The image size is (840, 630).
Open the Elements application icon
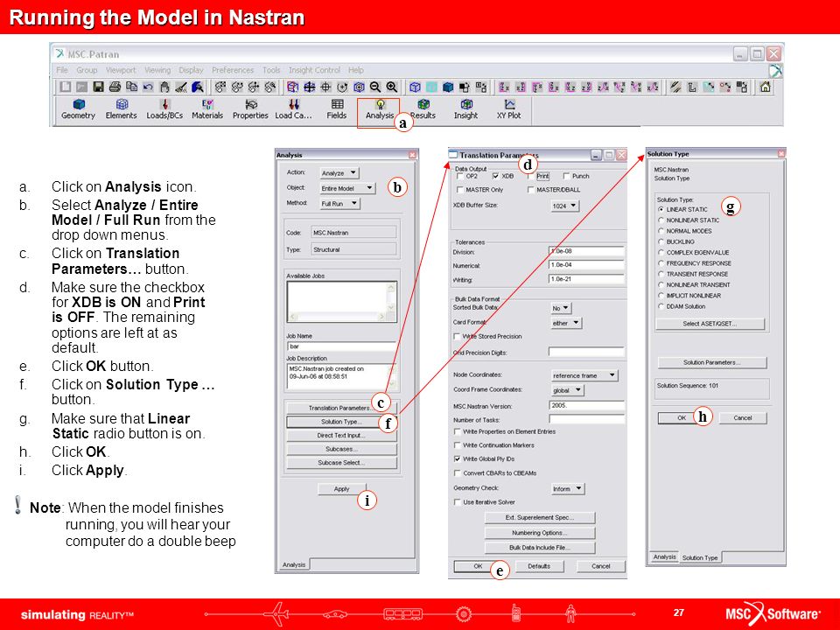121,109
